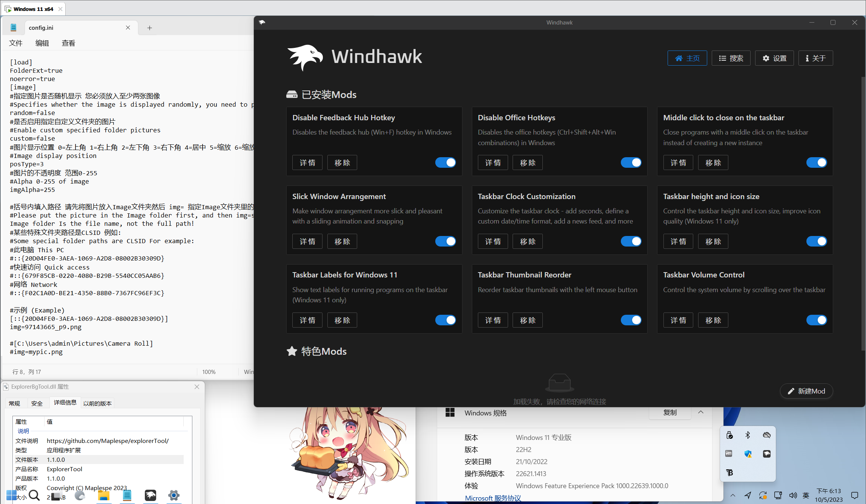Open Windows Security from the tray flyout

[749, 454]
